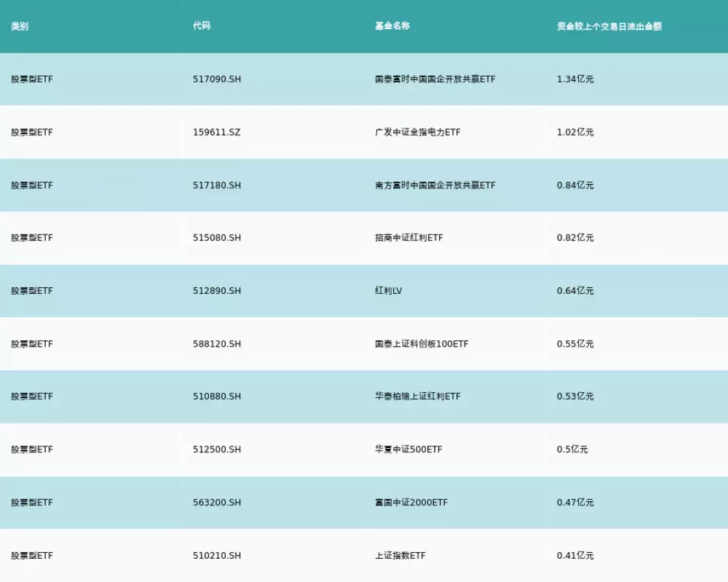Viewport: 728px width, 582px height.
Task: Click fund name 南方富时中国国企开放共赢ETF
Action: (x=435, y=186)
